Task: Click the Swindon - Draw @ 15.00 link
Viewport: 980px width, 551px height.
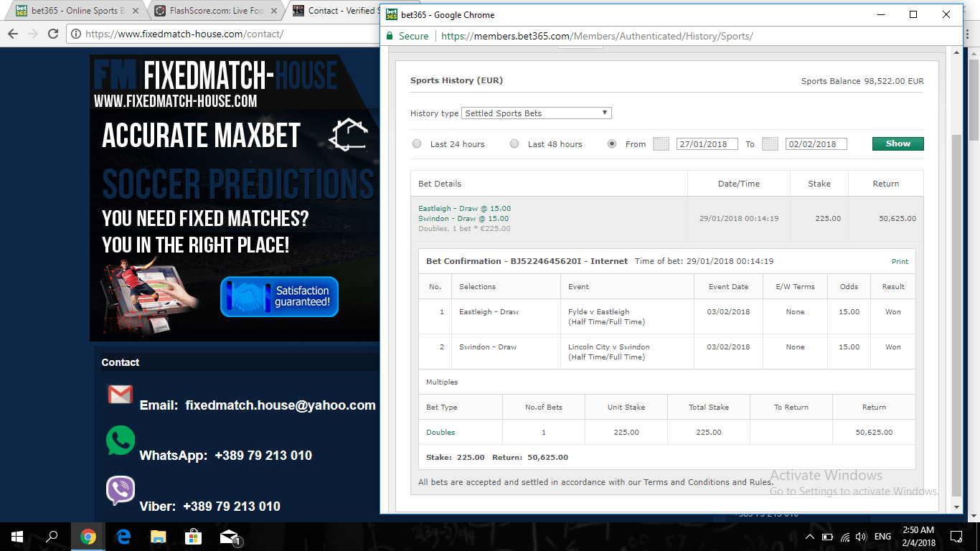Action: coord(463,219)
